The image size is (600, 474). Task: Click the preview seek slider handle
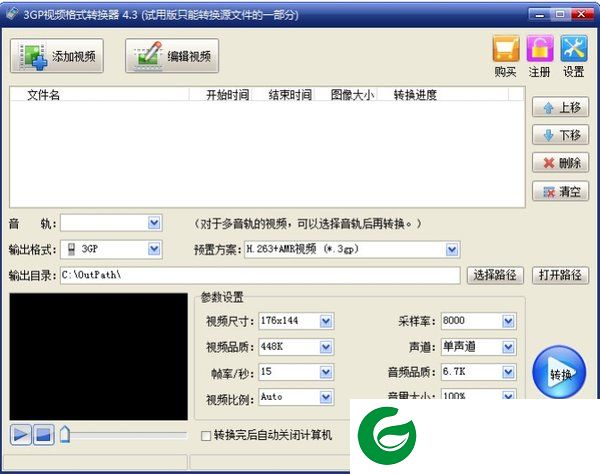(x=65, y=435)
